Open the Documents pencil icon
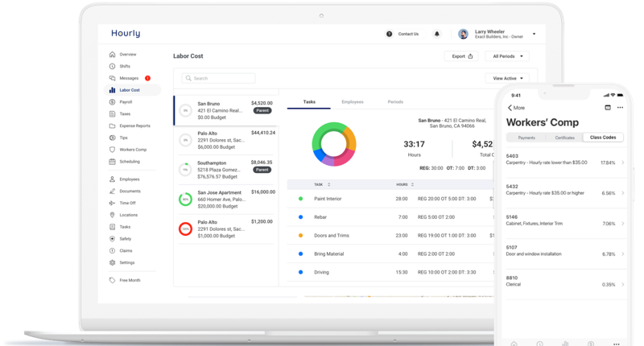The image size is (644, 346). coord(112,191)
